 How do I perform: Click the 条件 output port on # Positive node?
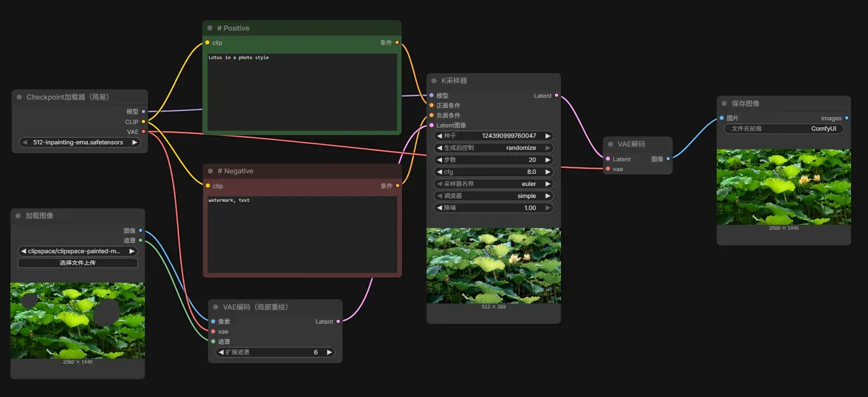[x=397, y=43]
